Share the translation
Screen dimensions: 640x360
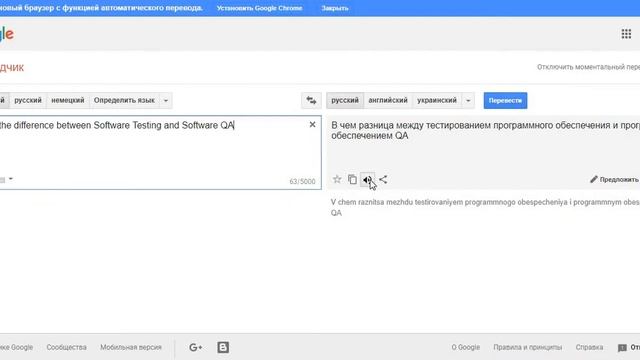(x=383, y=179)
